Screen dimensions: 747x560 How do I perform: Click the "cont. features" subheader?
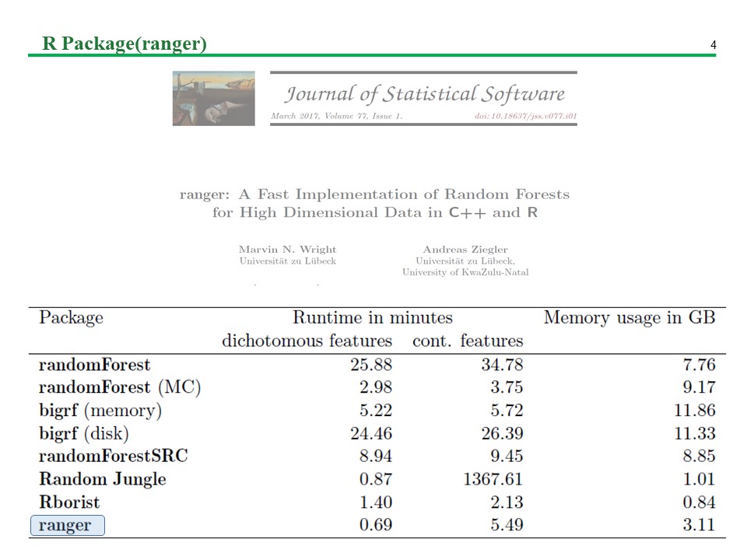(468, 341)
